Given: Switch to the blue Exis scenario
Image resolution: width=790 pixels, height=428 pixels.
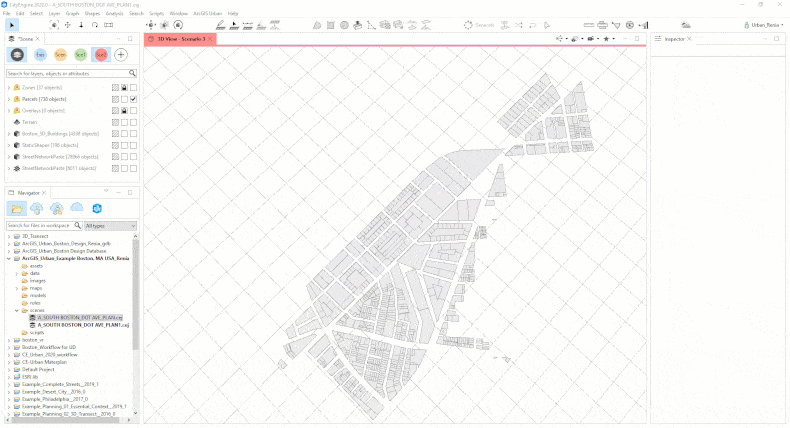Looking at the screenshot, I should point(40,54).
